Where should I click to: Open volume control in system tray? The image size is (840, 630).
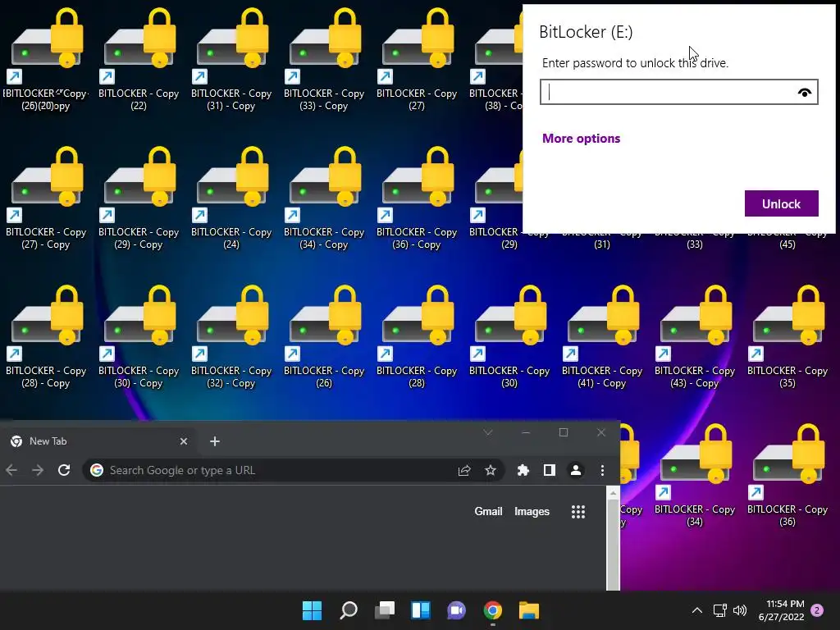click(x=740, y=610)
